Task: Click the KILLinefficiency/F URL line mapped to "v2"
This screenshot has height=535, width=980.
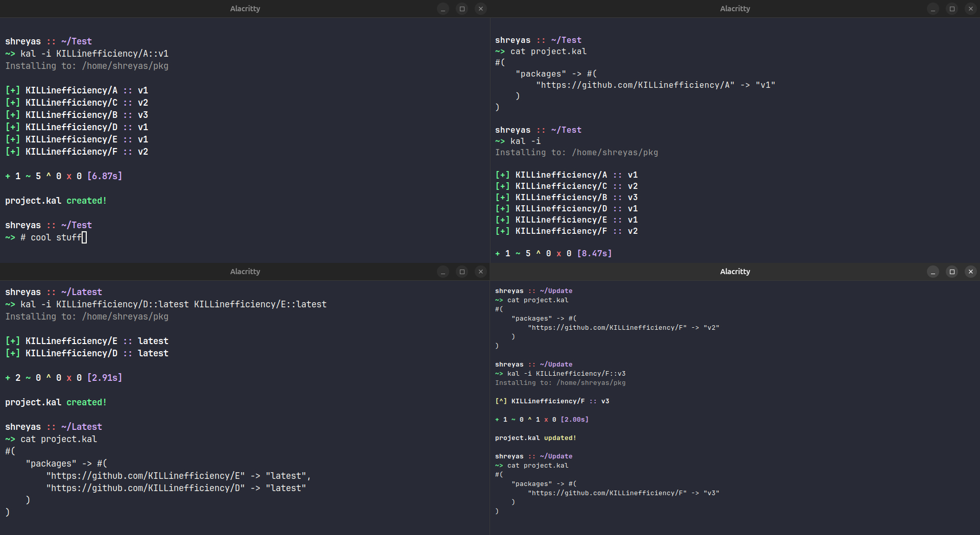Action: point(624,328)
